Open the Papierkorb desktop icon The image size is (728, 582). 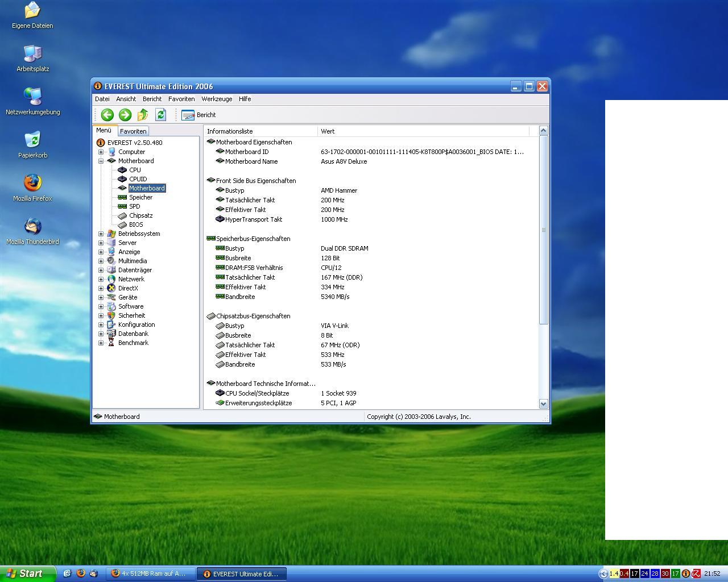[x=32, y=145]
